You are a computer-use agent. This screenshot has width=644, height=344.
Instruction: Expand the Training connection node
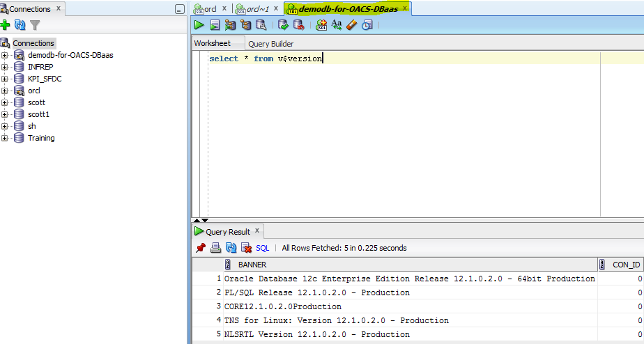click(5, 138)
